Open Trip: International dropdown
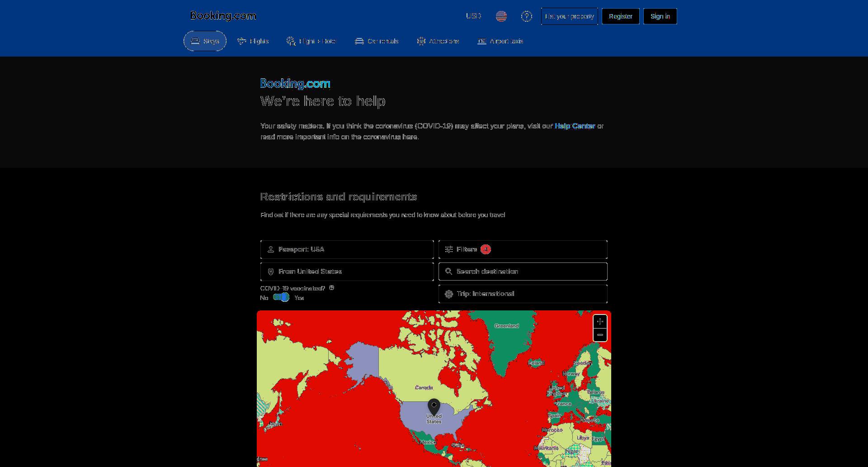The image size is (868, 467). (523, 294)
